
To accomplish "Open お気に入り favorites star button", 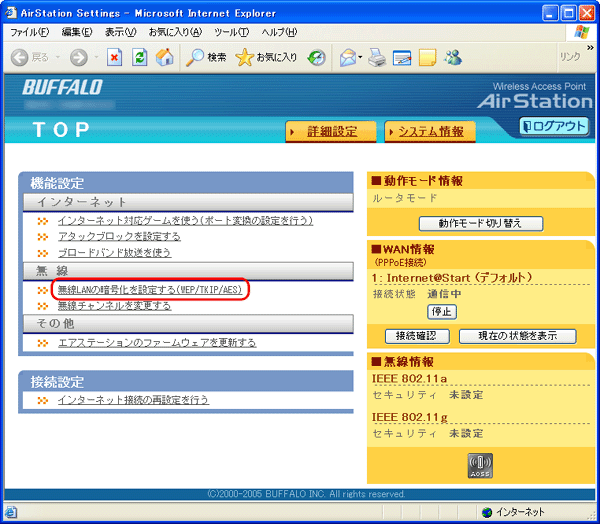I will pyautogui.click(x=267, y=57).
